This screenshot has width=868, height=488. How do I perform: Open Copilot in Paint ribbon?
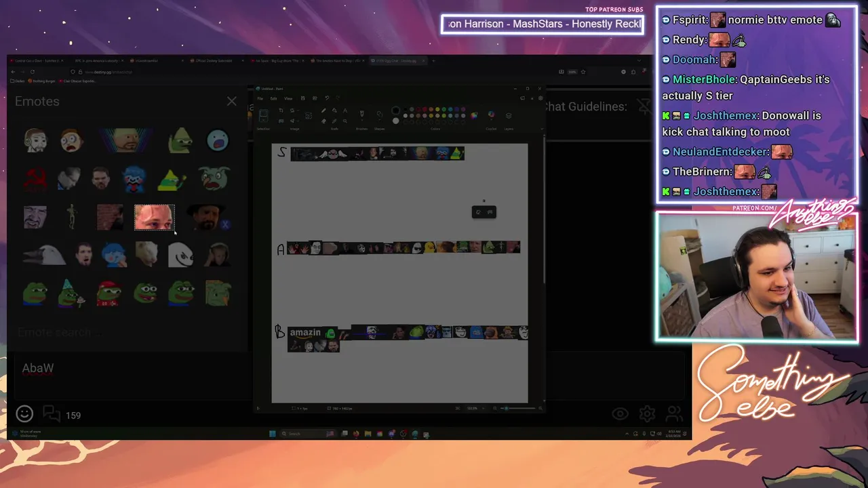click(491, 115)
